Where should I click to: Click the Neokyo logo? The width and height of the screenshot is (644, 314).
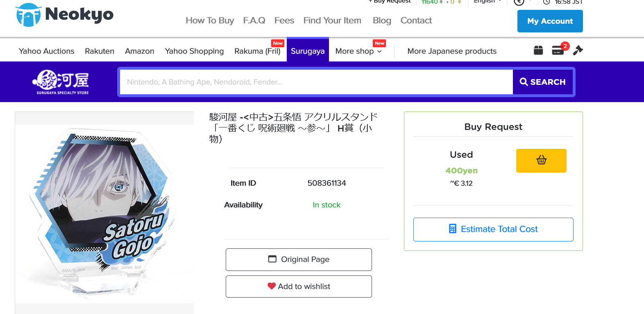(64, 16)
